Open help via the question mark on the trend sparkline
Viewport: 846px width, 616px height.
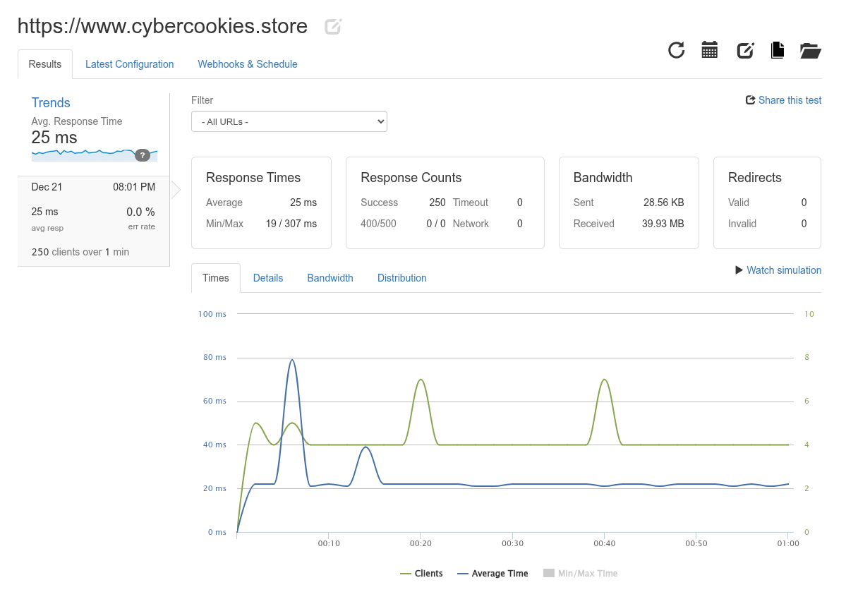[143, 155]
